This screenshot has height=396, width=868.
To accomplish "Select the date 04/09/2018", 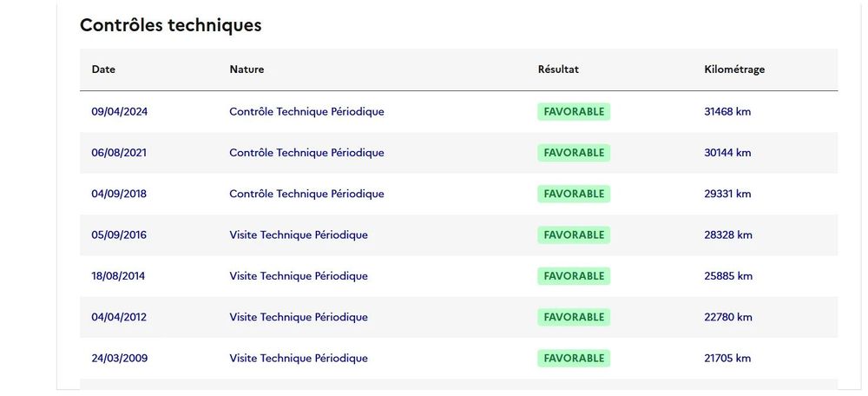I will tap(119, 194).
